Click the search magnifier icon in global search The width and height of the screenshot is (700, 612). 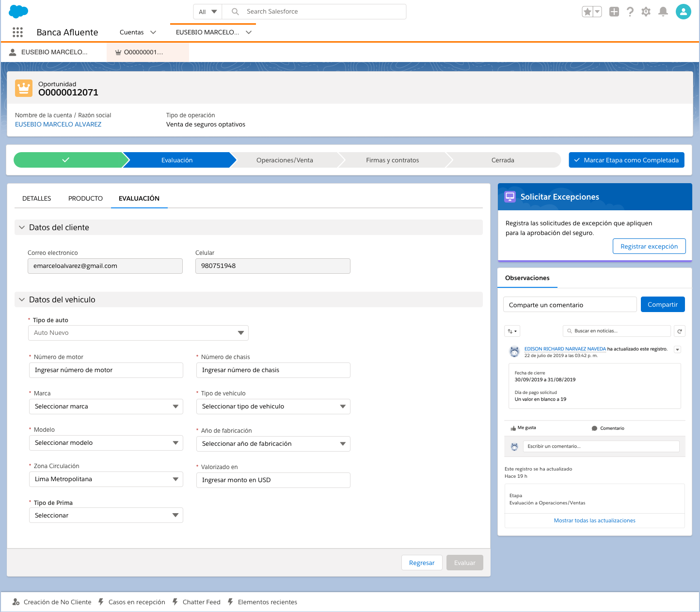tap(235, 12)
